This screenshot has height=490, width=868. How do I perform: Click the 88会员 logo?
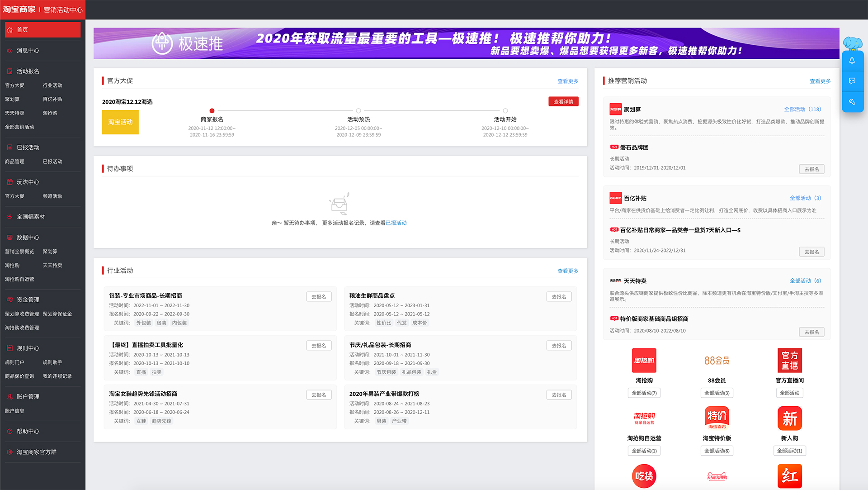(x=717, y=361)
